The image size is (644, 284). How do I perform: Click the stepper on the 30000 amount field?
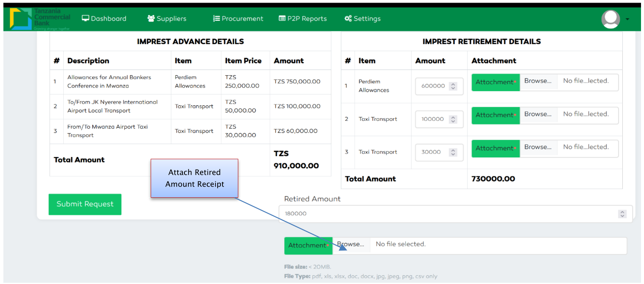point(453,152)
